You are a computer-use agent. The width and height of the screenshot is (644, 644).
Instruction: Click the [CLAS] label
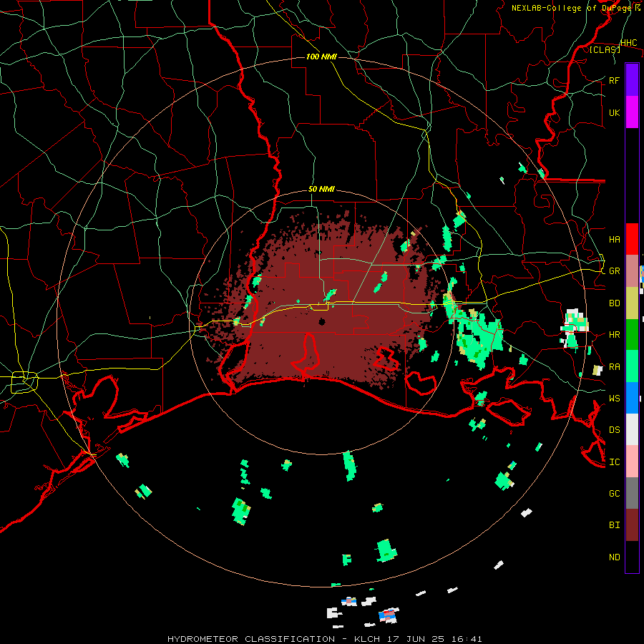[605, 49]
